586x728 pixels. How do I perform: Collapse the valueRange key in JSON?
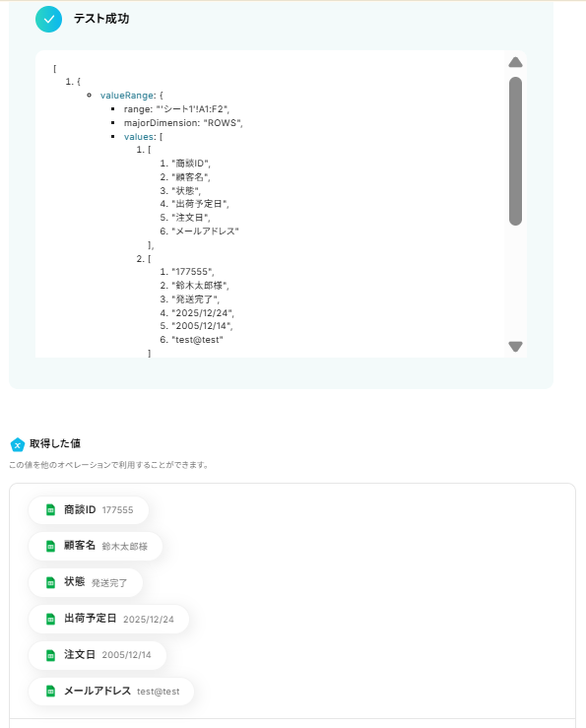coord(127,96)
